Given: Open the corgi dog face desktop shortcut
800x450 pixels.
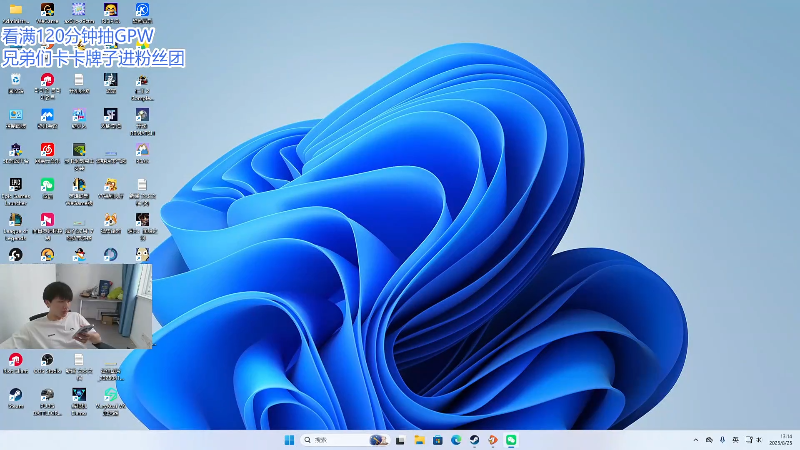Looking at the screenshot, I should click(x=111, y=219).
